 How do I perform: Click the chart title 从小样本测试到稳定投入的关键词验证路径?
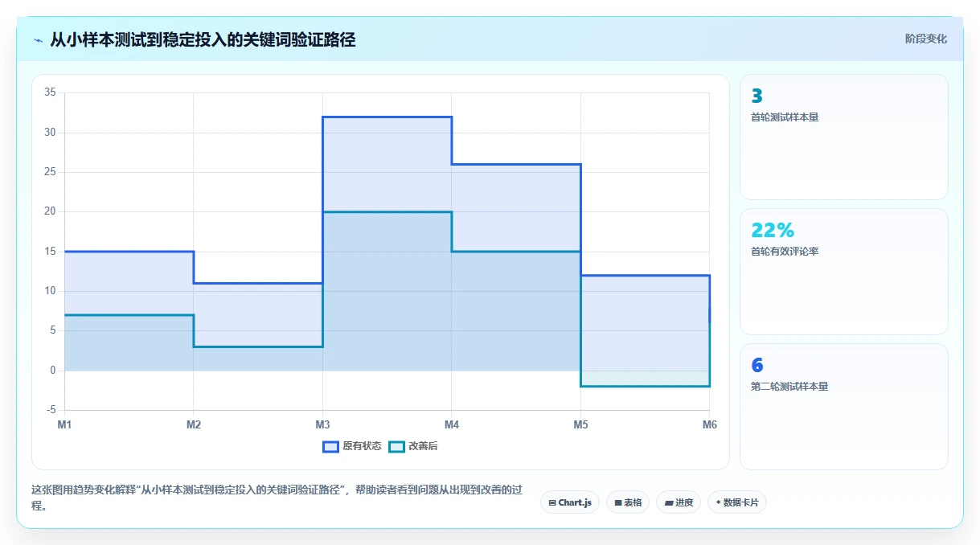pyautogui.click(x=203, y=39)
